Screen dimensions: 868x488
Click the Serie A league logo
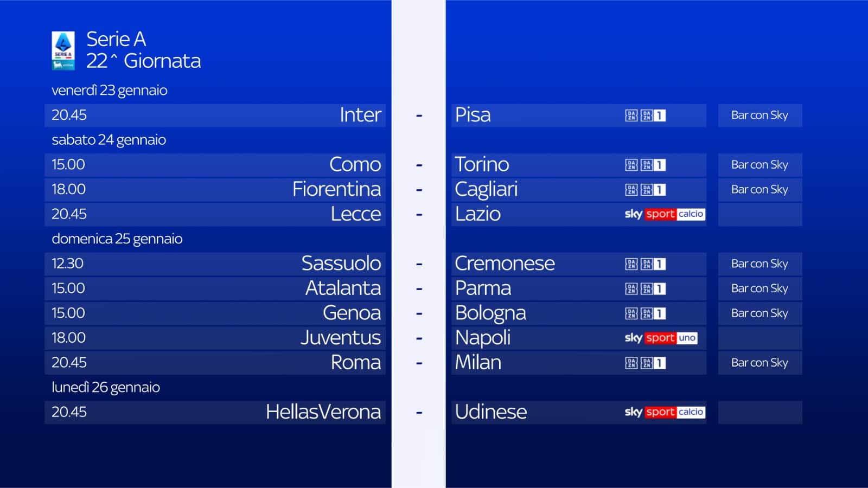[x=63, y=50]
